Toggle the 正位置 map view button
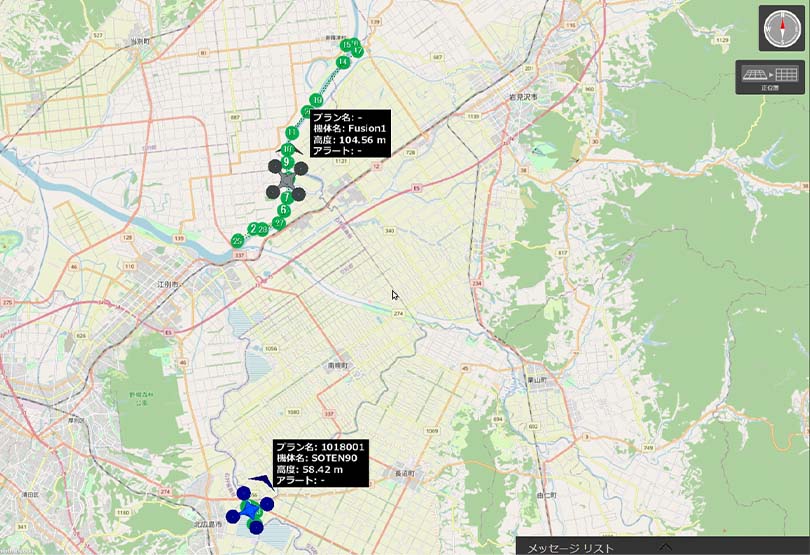The width and height of the screenshot is (810, 555). pos(769,77)
